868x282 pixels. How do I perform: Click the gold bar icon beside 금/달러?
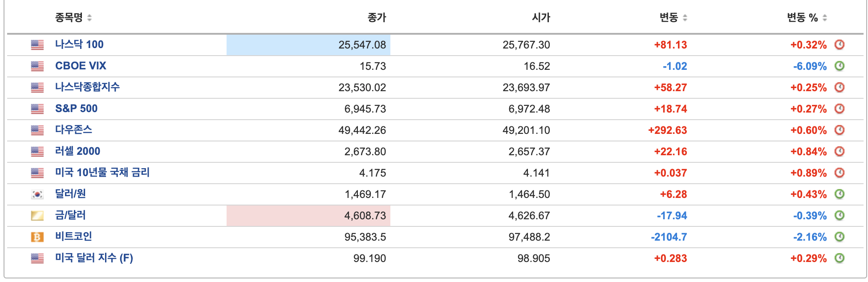[x=37, y=216]
